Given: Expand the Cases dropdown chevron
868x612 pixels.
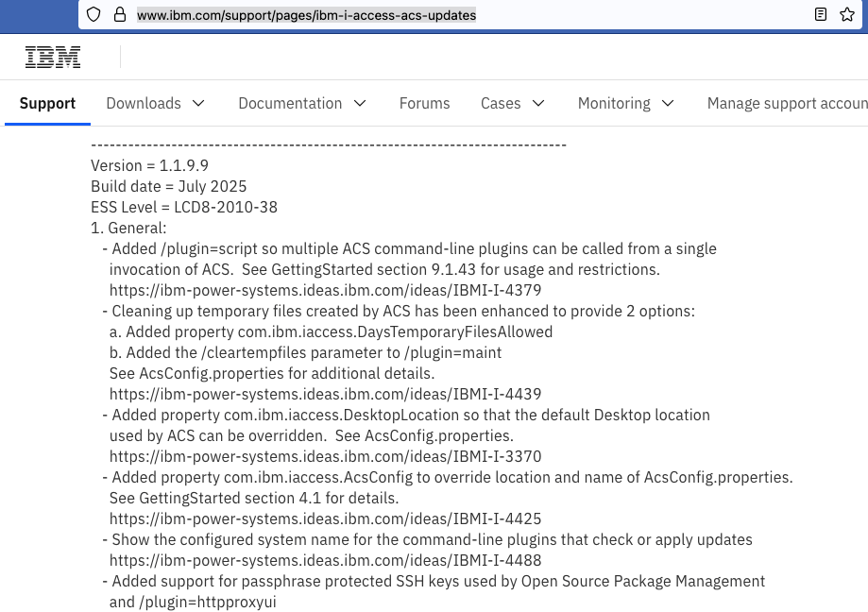Looking at the screenshot, I should pyautogui.click(x=538, y=104).
